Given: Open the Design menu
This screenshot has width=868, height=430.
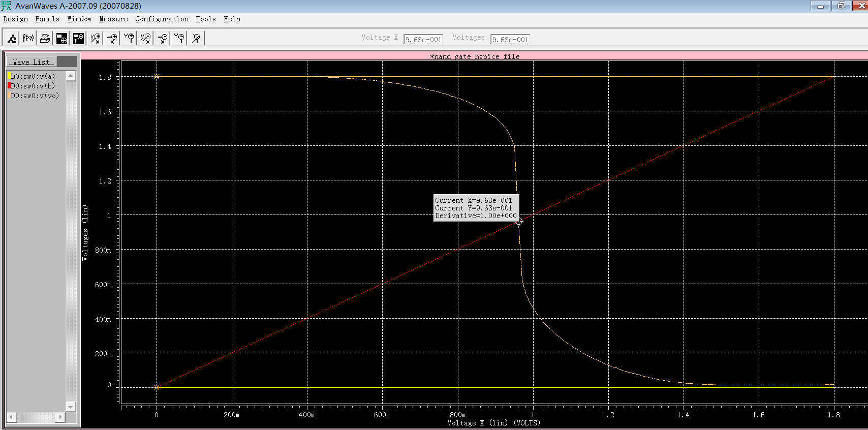Looking at the screenshot, I should point(16,19).
